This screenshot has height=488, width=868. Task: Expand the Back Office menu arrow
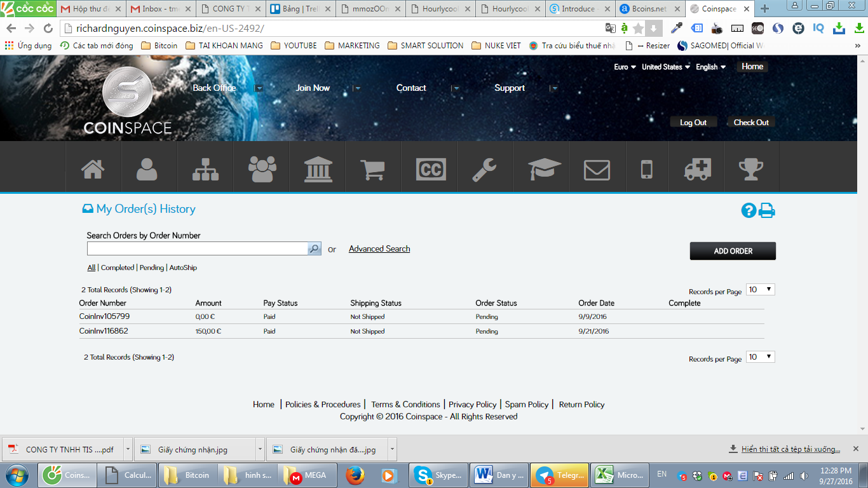[x=259, y=88]
